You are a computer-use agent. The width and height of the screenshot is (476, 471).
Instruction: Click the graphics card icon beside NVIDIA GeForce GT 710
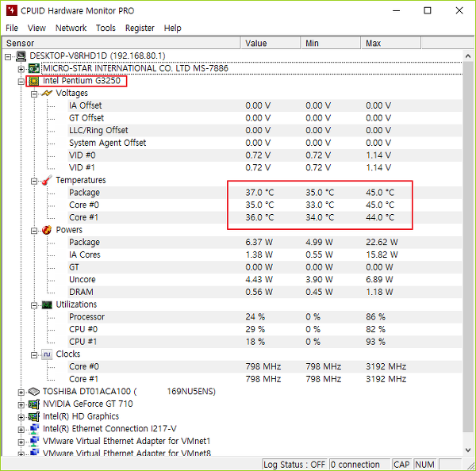click(33, 404)
